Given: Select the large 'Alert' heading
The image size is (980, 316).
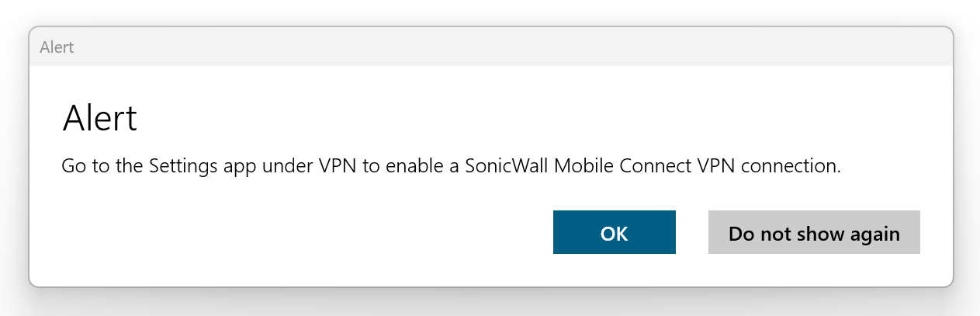Looking at the screenshot, I should [99, 120].
